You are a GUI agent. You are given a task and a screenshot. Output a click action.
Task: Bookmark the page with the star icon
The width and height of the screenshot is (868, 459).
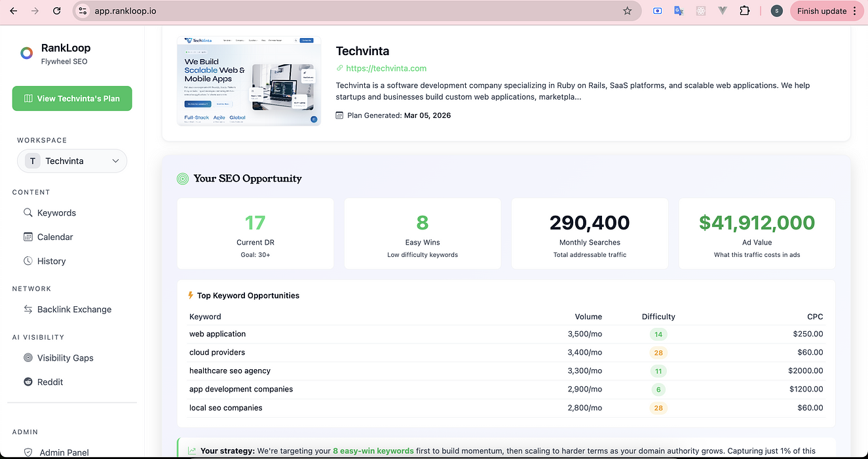tap(626, 10)
